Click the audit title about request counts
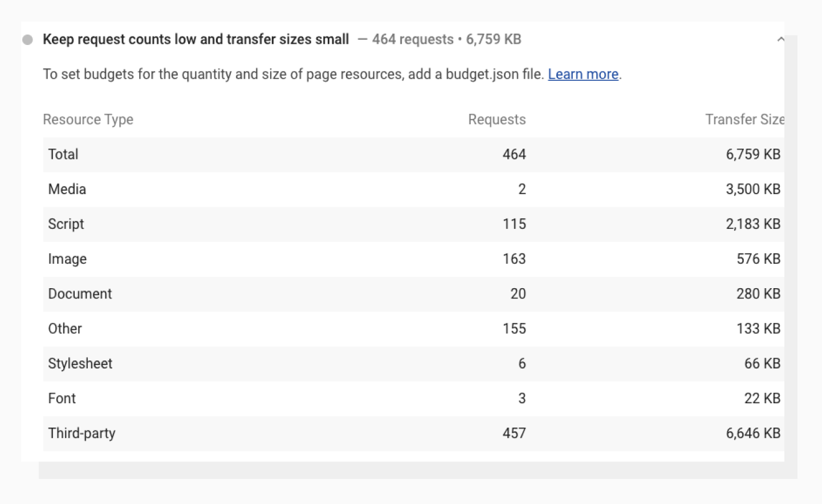 [x=196, y=39]
